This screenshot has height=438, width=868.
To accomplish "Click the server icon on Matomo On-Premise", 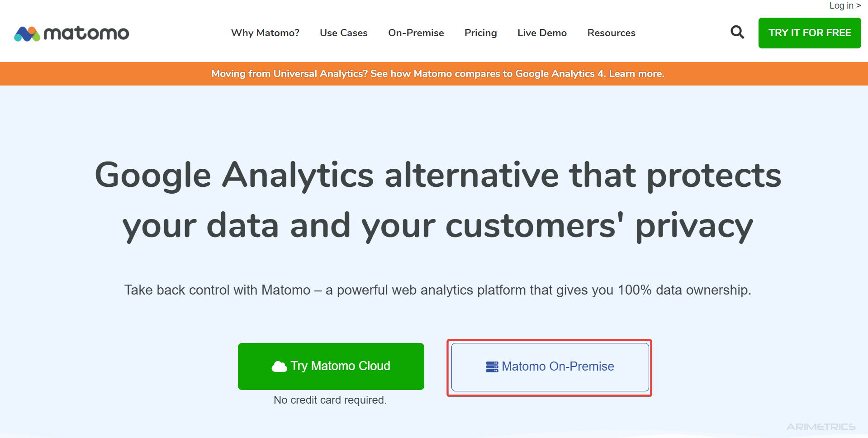I will point(491,367).
